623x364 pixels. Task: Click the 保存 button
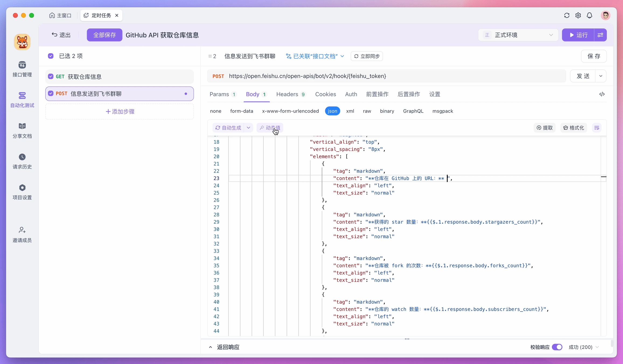click(594, 56)
